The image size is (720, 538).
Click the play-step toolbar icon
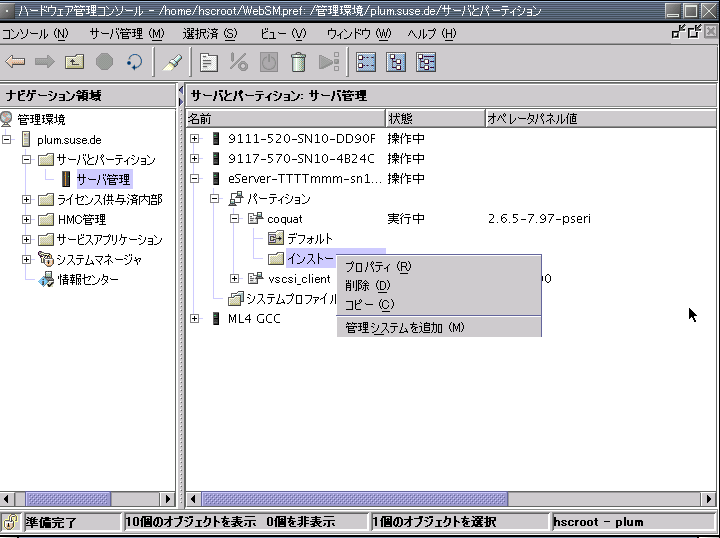tap(329, 62)
